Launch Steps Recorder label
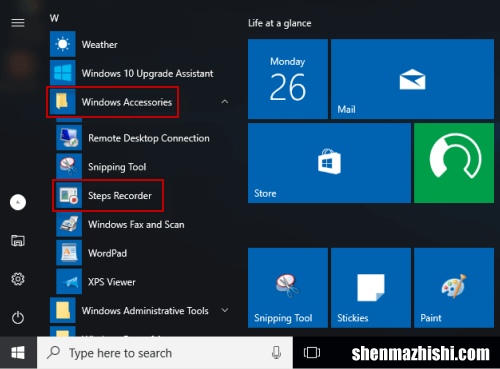This screenshot has height=369, width=500. point(120,196)
